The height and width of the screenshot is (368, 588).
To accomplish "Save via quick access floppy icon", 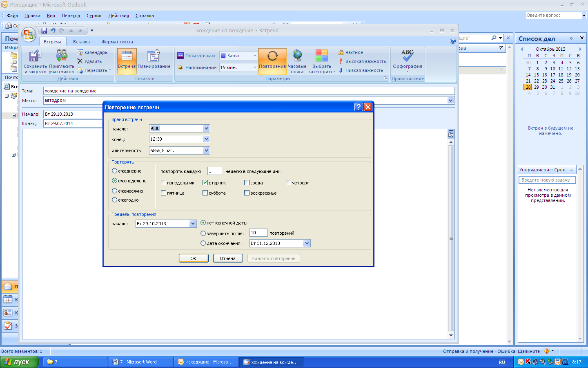I will (44, 31).
